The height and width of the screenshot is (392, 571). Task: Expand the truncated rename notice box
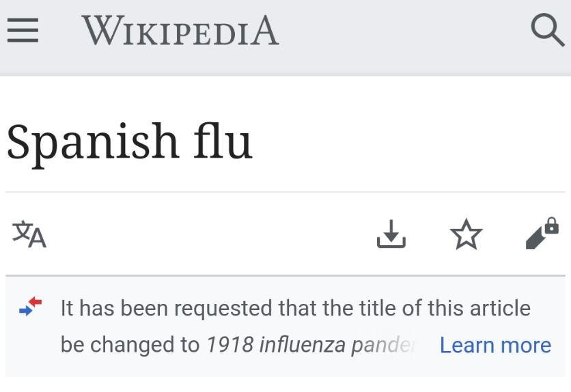[x=285, y=326]
